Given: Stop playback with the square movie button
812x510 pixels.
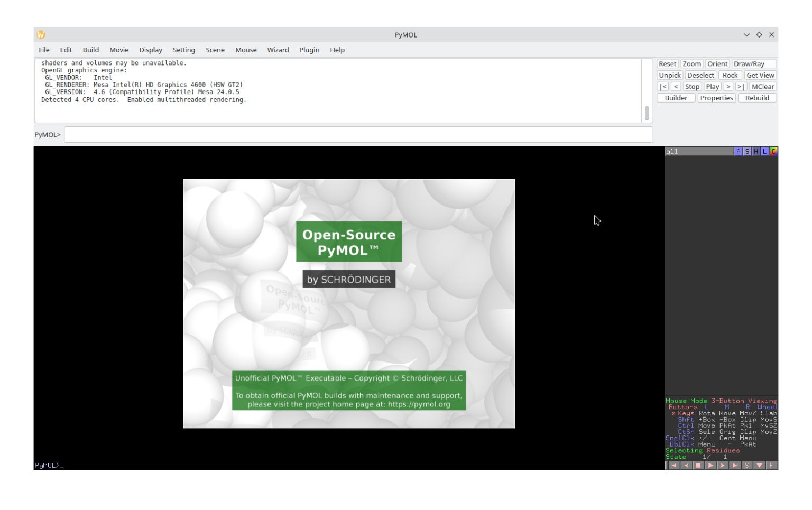Looking at the screenshot, I should pos(698,465).
